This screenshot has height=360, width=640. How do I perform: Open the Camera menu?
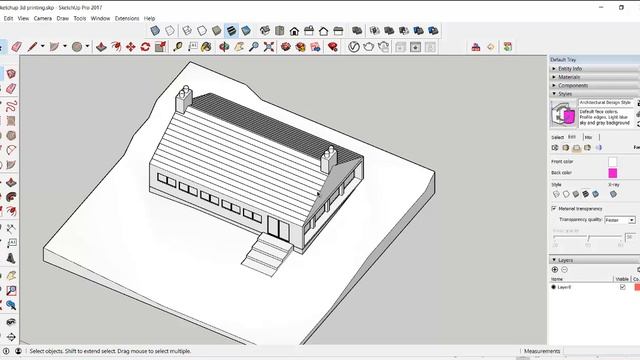[x=42, y=18]
